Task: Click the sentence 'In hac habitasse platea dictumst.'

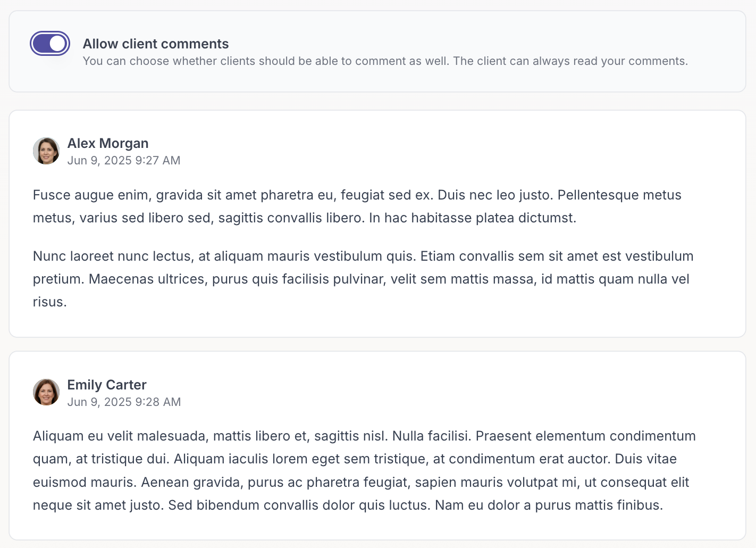Action: [x=473, y=218]
